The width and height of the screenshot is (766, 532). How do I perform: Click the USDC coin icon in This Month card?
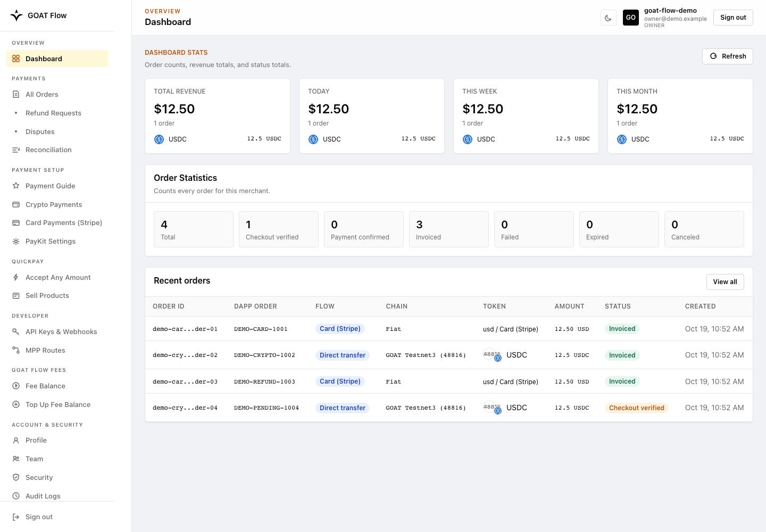pos(622,139)
